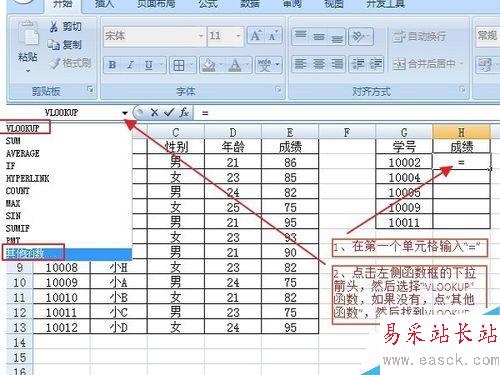Click in the formula bar input

pos(348,113)
